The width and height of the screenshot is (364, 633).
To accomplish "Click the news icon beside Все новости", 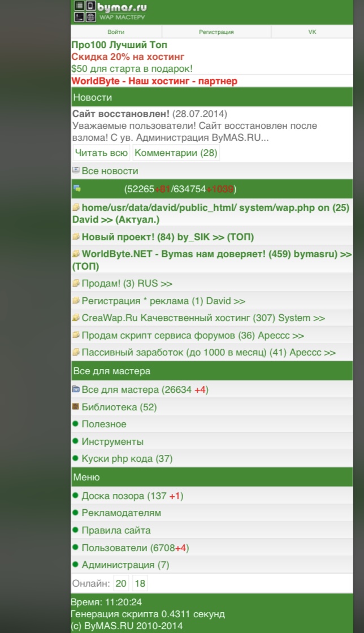I will pos(76,170).
